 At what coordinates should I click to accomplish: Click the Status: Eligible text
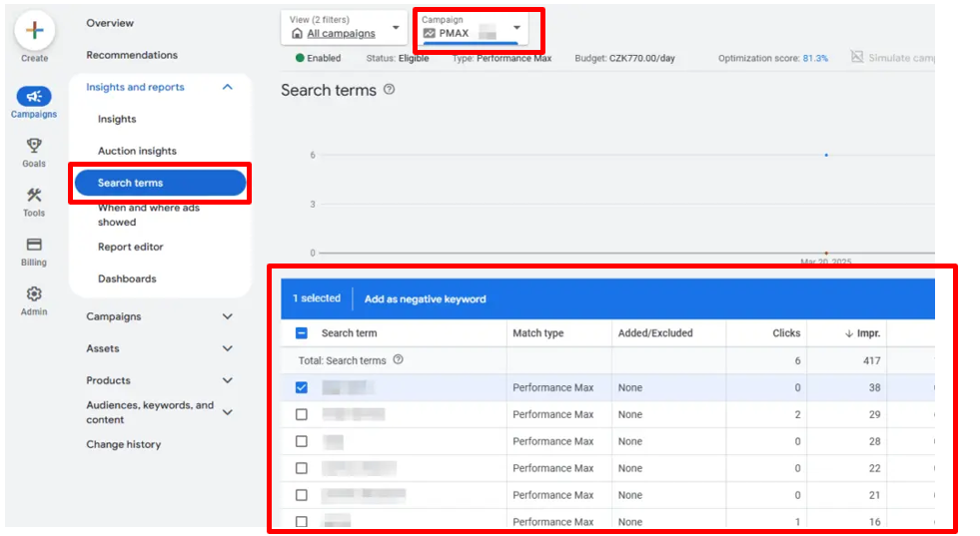click(x=398, y=58)
